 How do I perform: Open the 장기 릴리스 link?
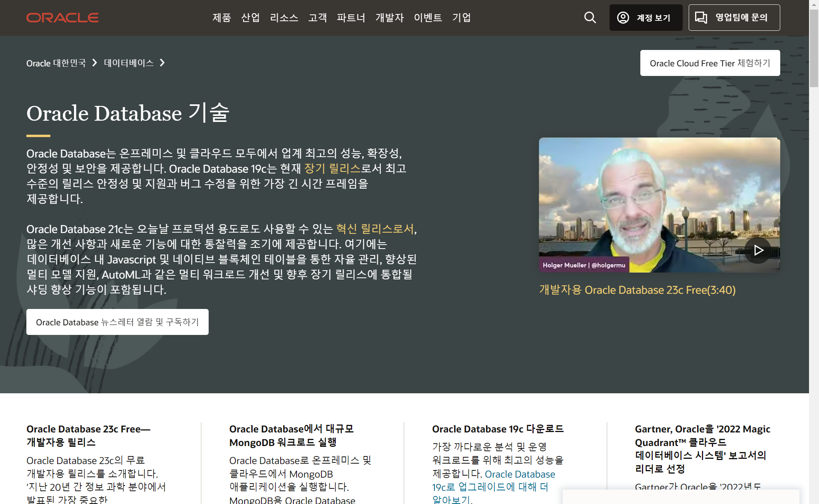pyautogui.click(x=332, y=169)
